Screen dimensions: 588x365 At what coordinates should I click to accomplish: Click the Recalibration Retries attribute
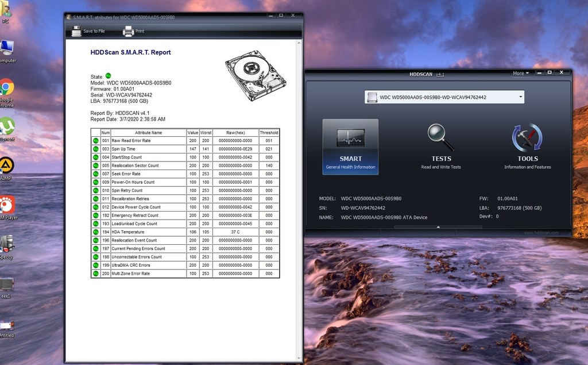point(130,199)
